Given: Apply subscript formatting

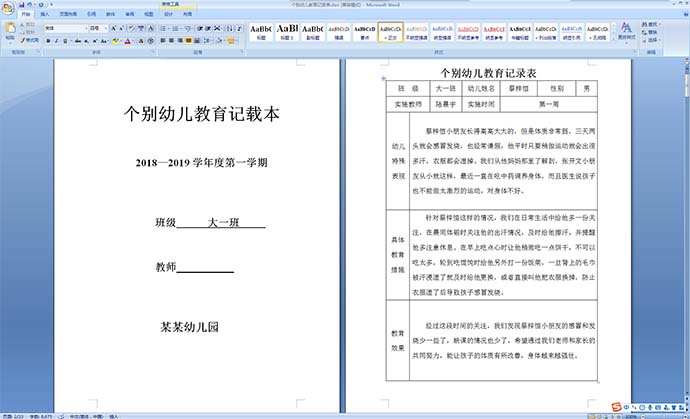Looking at the screenshot, I should [86, 41].
